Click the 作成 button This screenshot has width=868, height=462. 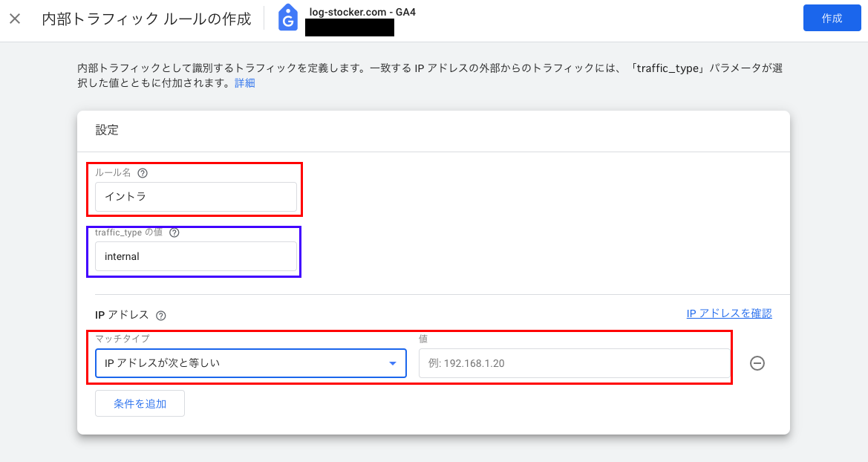point(832,19)
